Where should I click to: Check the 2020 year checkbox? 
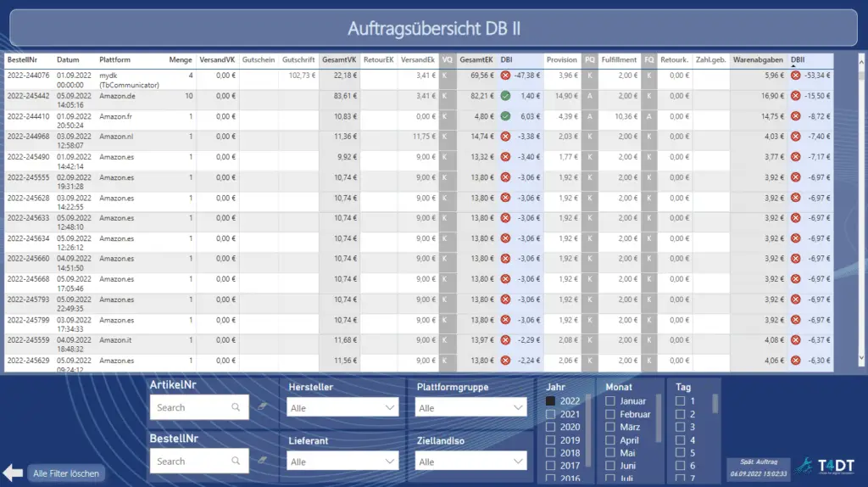[x=550, y=427]
